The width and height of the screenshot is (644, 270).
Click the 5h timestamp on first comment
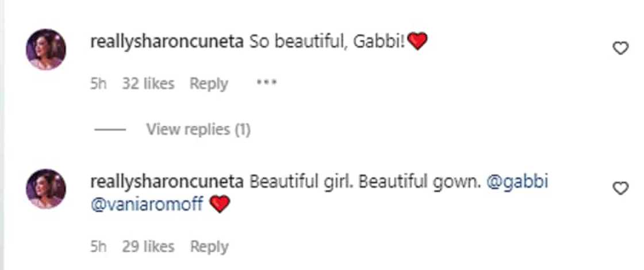click(x=98, y=83)
